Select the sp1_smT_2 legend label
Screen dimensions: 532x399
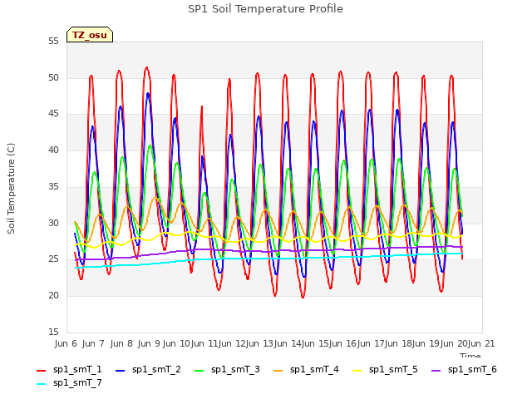pyautogui.click(x=156, y=369)
